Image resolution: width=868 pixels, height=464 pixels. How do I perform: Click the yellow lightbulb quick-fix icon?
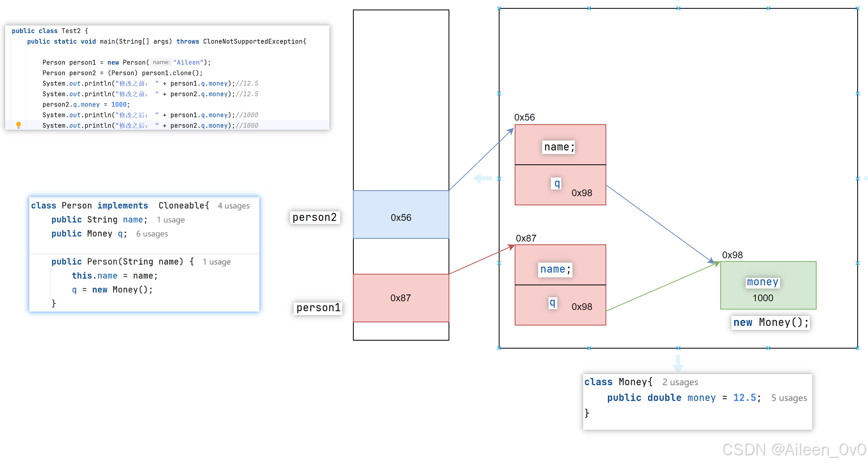pyautogui.click(x=18, y=125)
